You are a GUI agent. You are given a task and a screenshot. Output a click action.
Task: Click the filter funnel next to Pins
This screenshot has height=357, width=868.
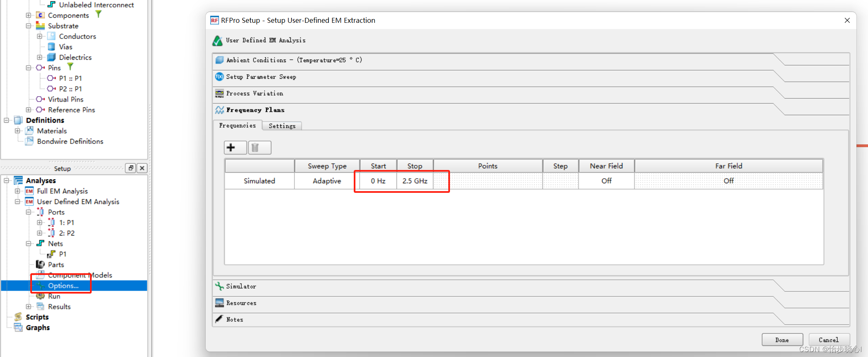click(x=70, y=67)
